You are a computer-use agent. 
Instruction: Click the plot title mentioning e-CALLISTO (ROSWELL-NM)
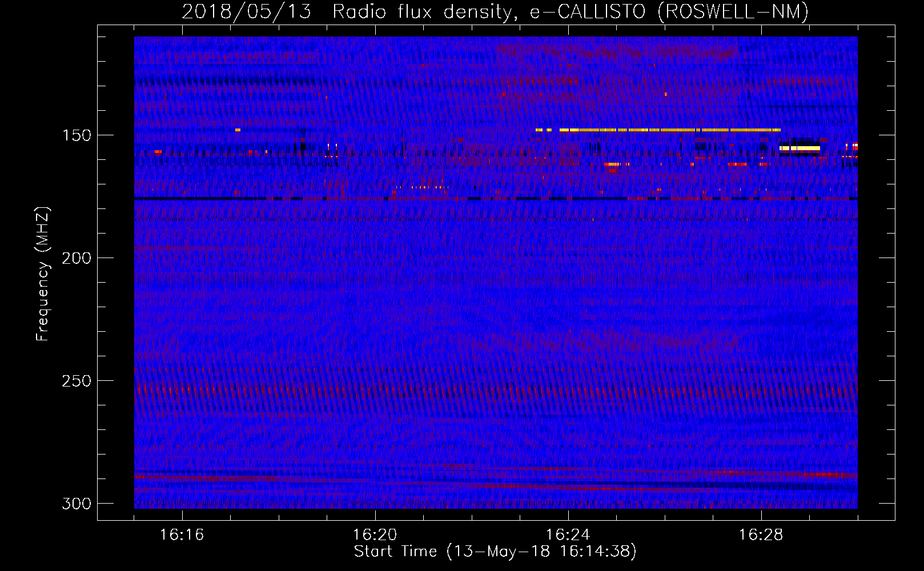click(495, 11)
